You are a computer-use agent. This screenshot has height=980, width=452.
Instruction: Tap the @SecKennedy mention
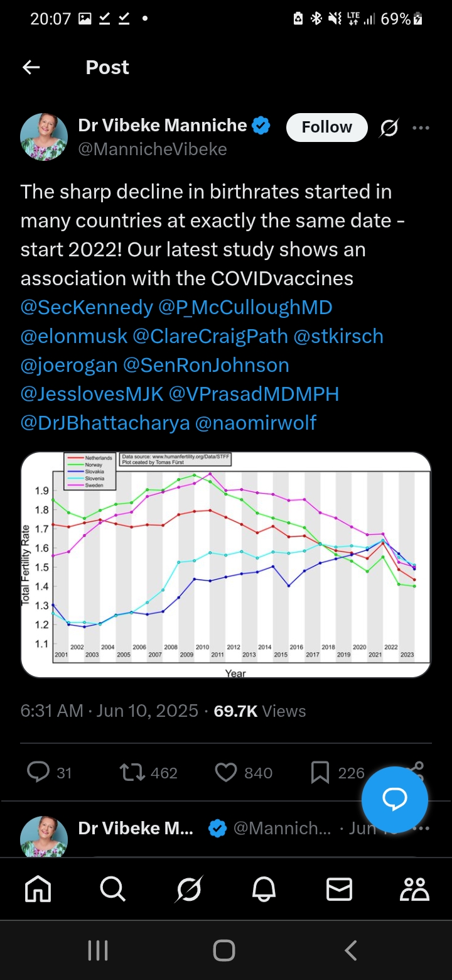coord(87,307)
